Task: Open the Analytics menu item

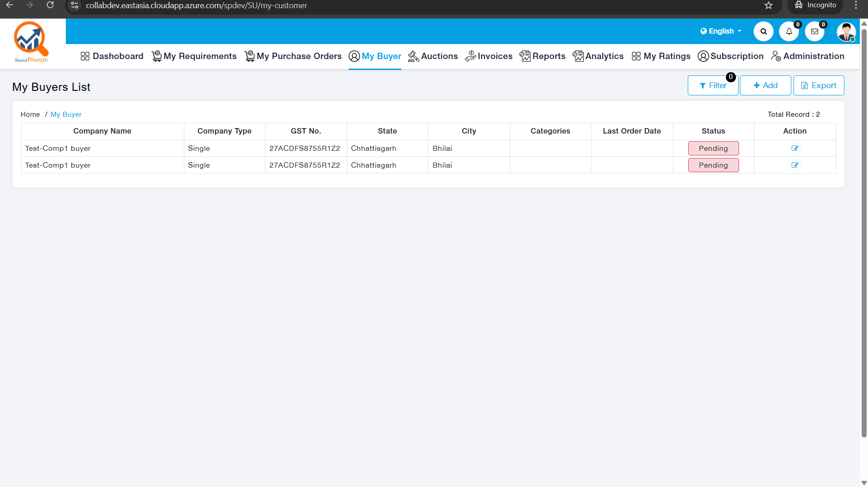Action: click(x=598, y=56)
